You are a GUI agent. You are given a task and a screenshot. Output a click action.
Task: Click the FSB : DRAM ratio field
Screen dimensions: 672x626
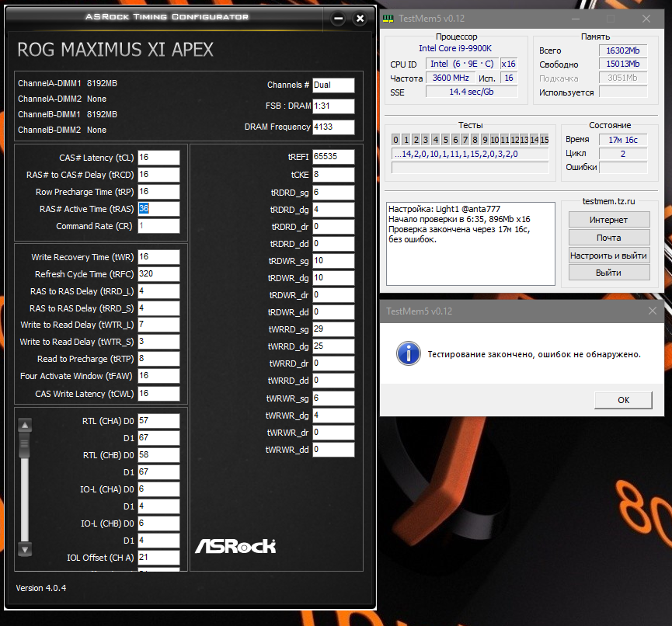pyautogui.click(x=333, y=106)
